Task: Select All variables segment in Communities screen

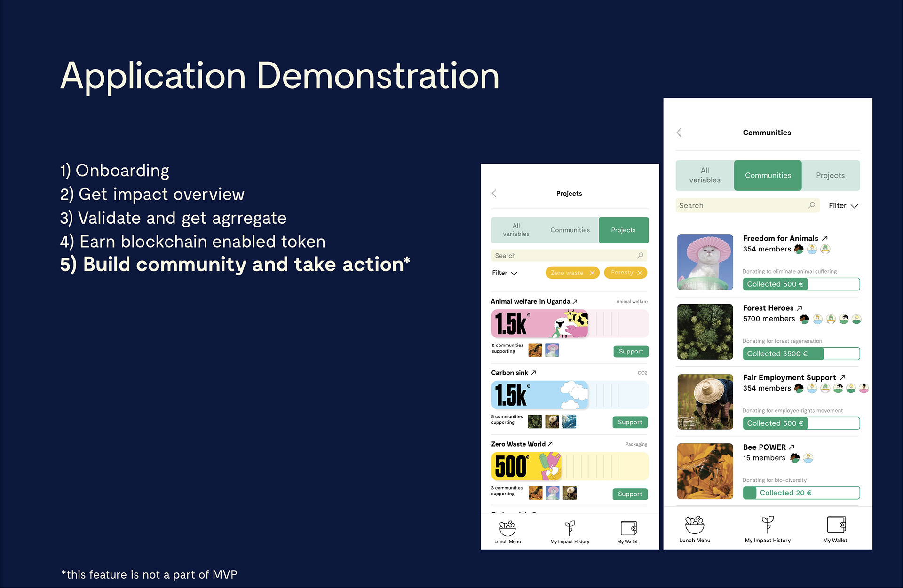Action: [705, 175]
